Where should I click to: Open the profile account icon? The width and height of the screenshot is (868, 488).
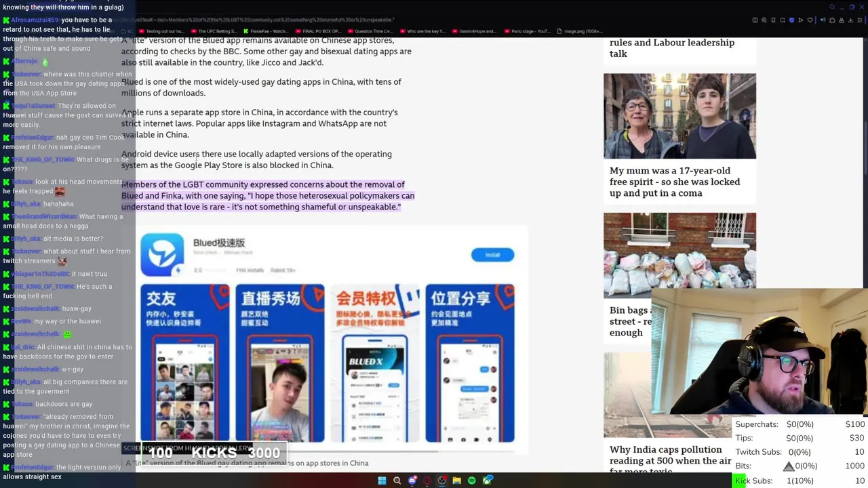[x=842, y=20]
